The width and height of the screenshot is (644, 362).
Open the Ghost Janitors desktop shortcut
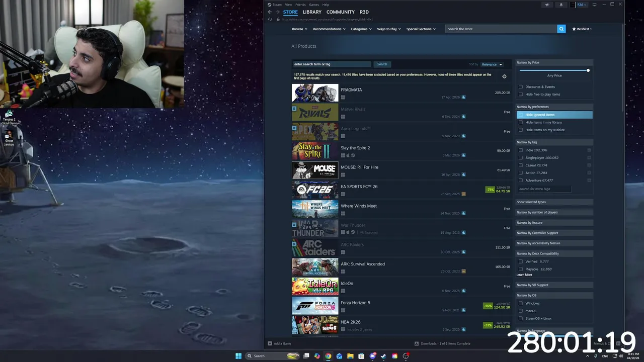pyautogui.click(x=9, y=139)
